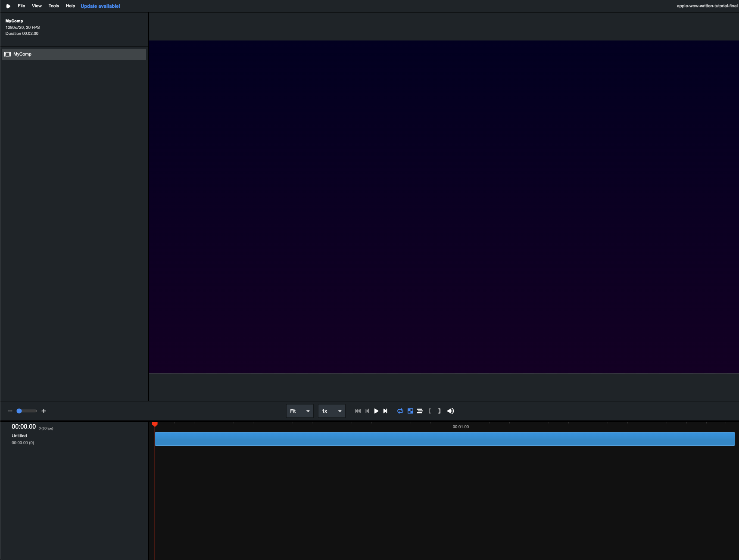Viewport: 739px width, 560px height.
Task: Click the Remotion logo icon in menu bar
Action: pyautogui.click(x=8, y=6)
